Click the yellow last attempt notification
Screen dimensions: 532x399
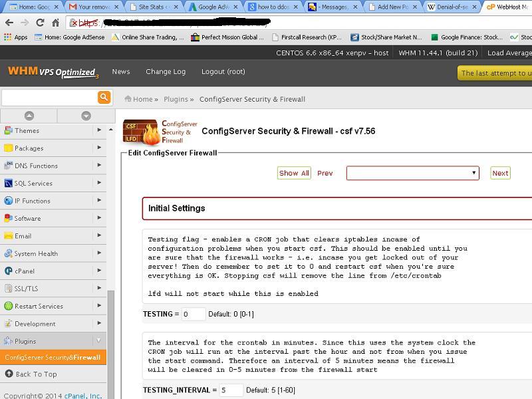495,73
